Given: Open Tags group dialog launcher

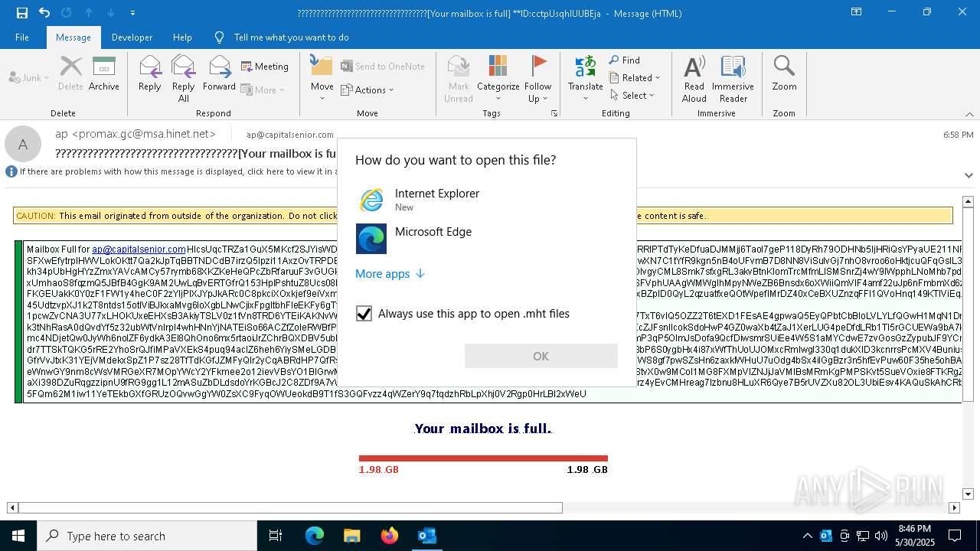Looking at the screenshot, I should coord(554,113).
